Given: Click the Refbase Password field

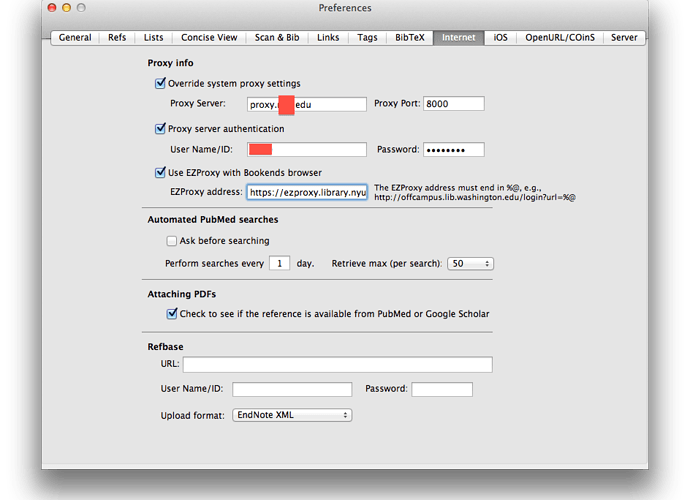Looking at the screenshot, I should point(441,389).
